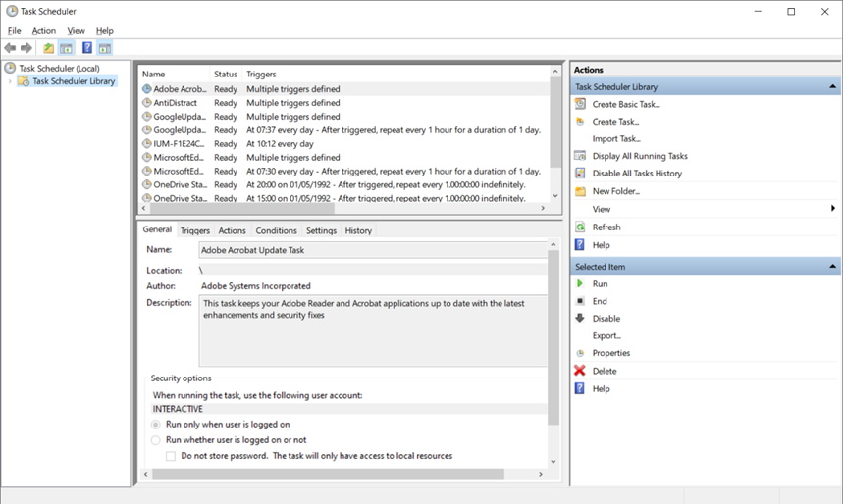
Task: Click Display All Running Tasks
Action: (x=639, y=156)
